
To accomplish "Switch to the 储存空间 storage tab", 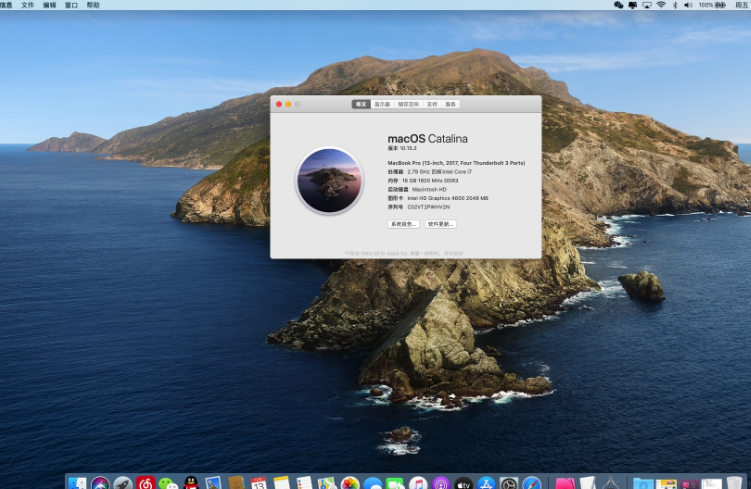I will point(408,104).
